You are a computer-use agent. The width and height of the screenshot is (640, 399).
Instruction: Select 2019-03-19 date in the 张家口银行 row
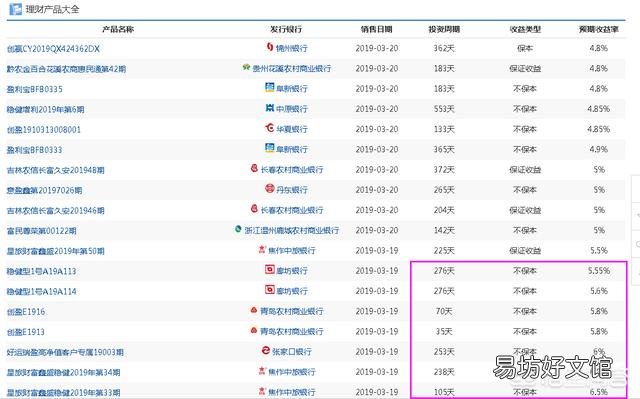(377, 352)
